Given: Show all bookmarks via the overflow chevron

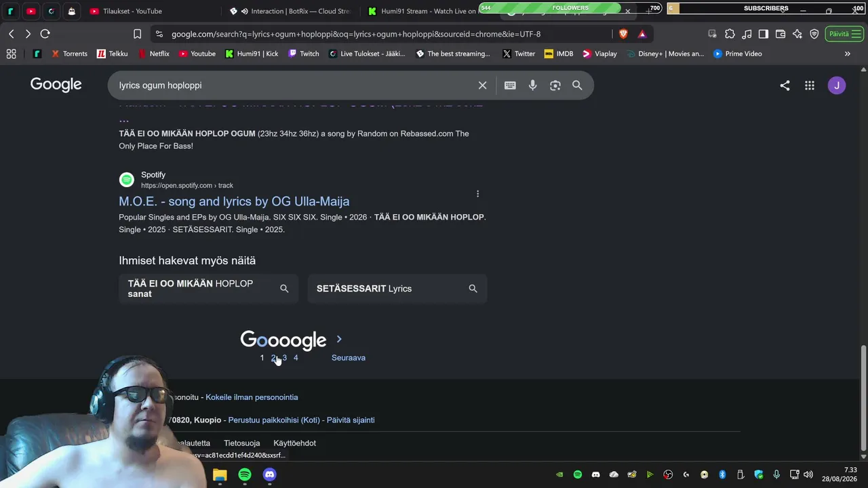Looking at the screenshot, I should [847, 54].
